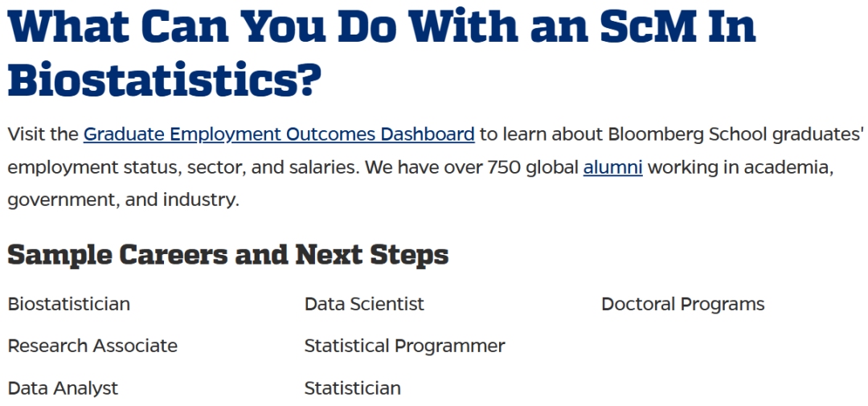The height and width of the screenshot is (406, 868).
Task: Click 'Visit the' at paragraph start
Action: pyautogui.click(x=43, y=134)
